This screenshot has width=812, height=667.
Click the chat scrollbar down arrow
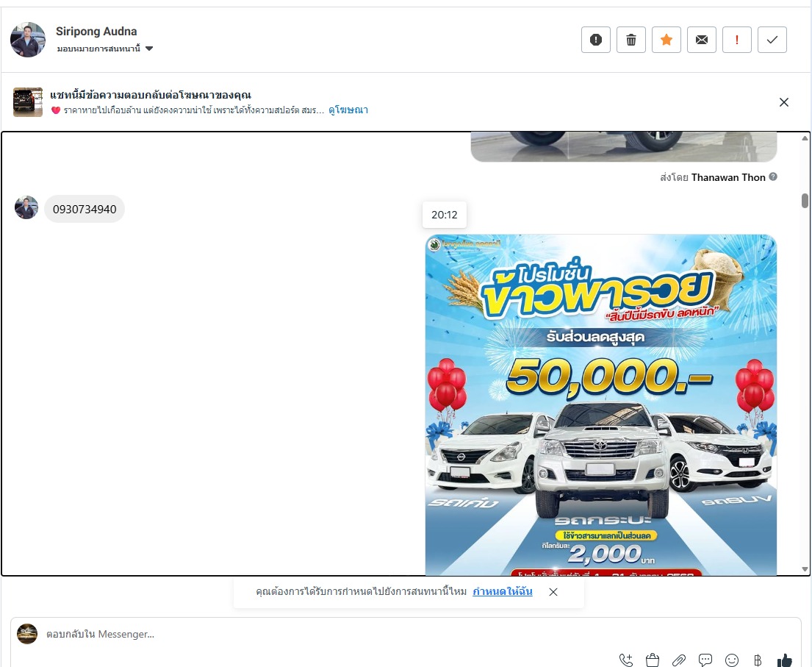pyautogui.click(x=805, y=569)
